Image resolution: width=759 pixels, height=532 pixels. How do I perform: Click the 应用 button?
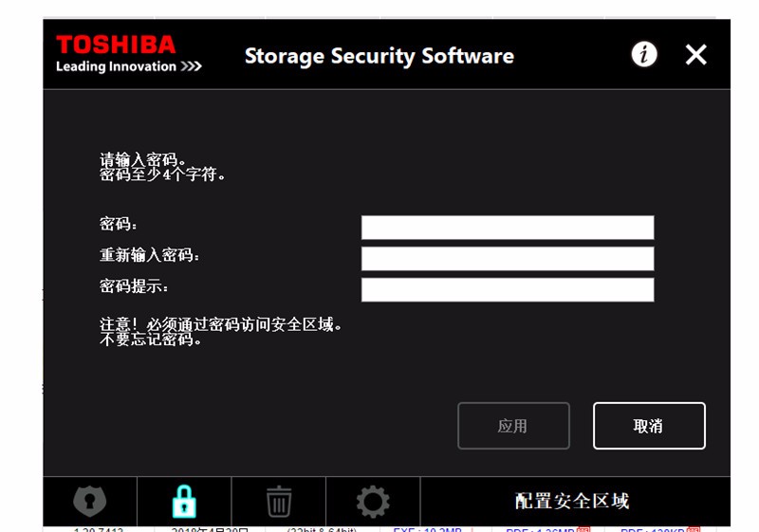tap(513, 426)
